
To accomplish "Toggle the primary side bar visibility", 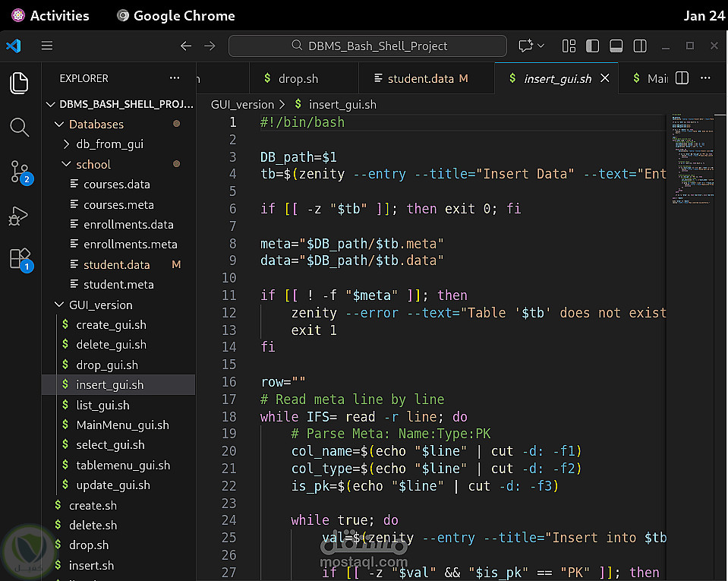I will pyautogui.click(x=593, y=46).
